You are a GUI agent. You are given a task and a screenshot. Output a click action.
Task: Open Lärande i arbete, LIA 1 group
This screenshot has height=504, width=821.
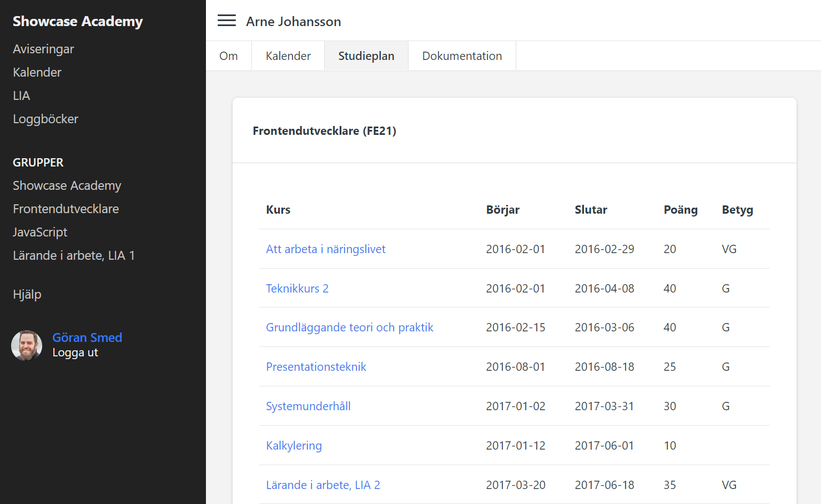tap(74, 255)
